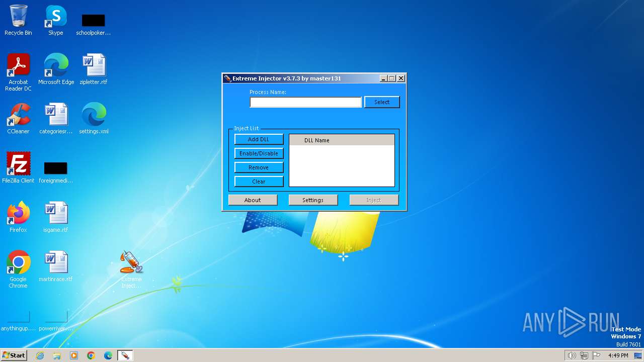Click the Extreme Injector title bar icon

pos(227,78)
